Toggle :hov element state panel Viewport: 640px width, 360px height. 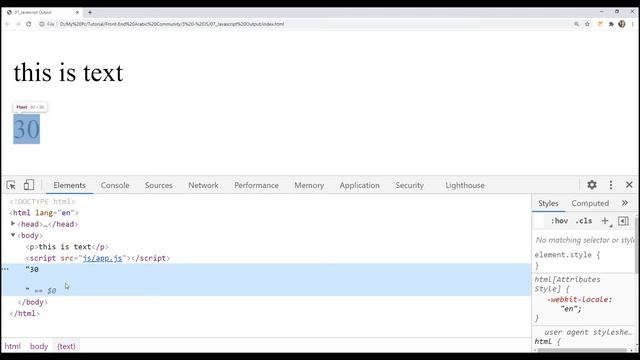pos(559,221)
